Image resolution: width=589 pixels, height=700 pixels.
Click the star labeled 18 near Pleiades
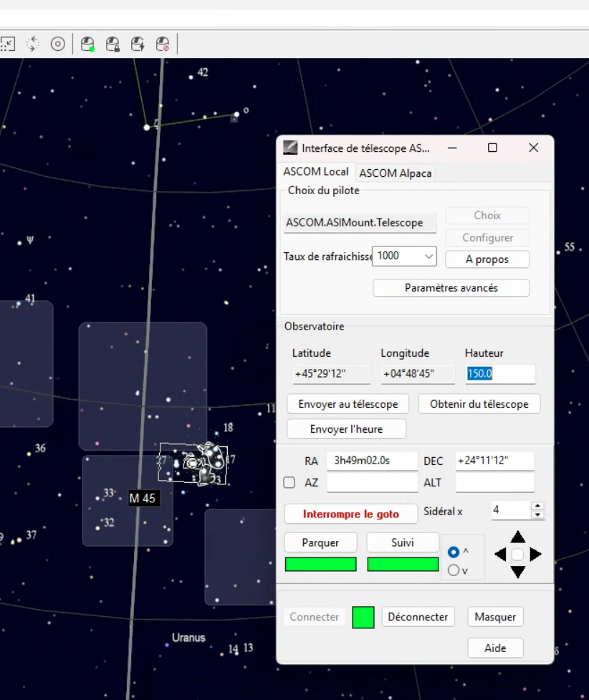click(216, 433)
